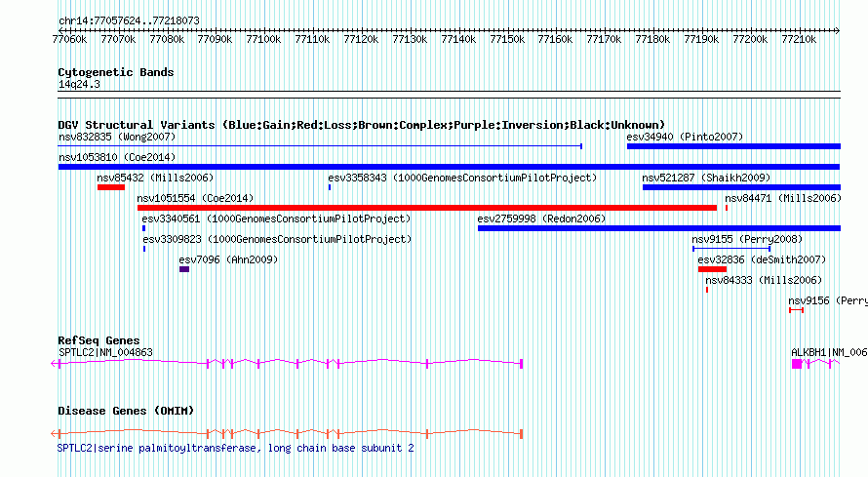Click the esv2759998 blue gain bar
Viewport: 868px width, 477px height.
click(x=659, y=228)
